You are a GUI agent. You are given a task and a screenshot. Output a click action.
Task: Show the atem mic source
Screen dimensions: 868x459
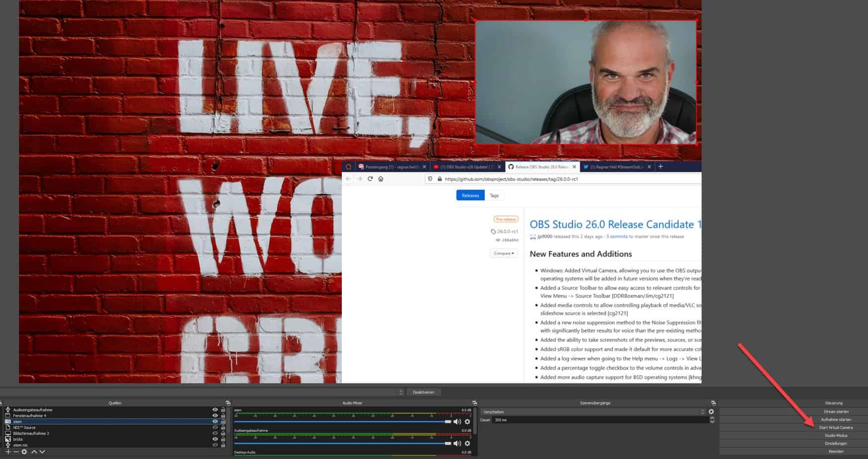point(215,445)
